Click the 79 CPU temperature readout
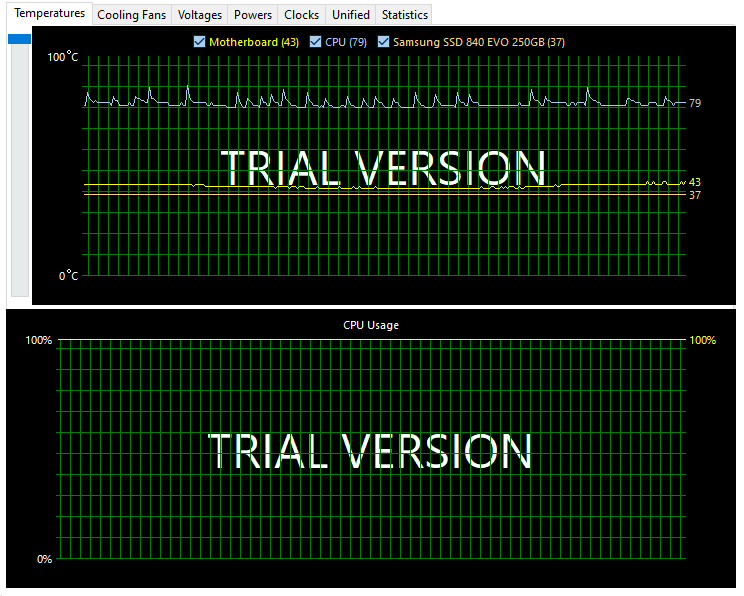Viewport: 744px width, 596px height. pos(695,103)
